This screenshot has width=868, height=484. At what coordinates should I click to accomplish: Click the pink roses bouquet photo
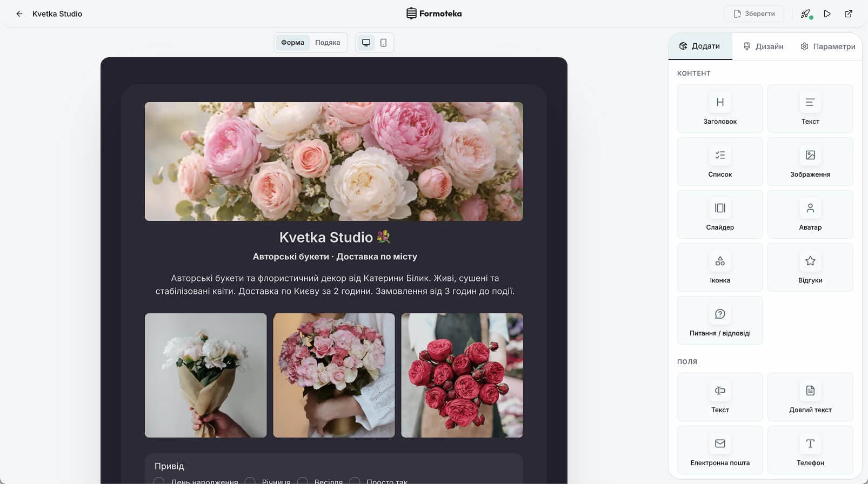click(x=334, y=375)
